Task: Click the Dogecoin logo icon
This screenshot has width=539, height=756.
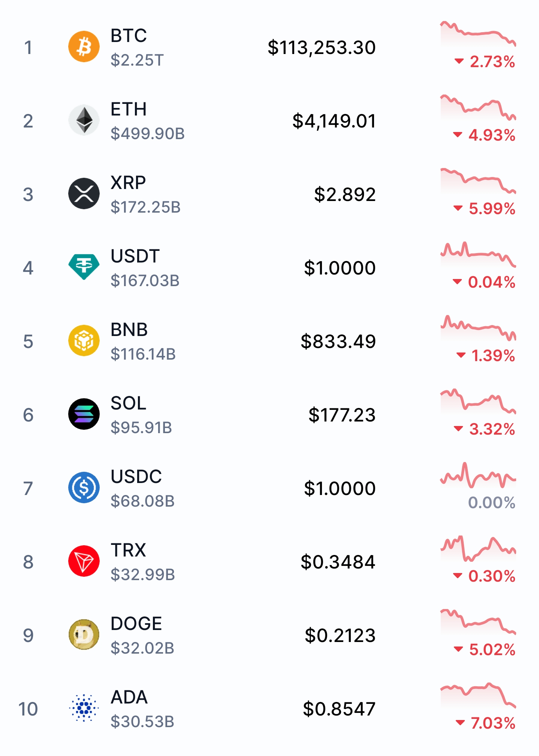Action: pos(84,634)
